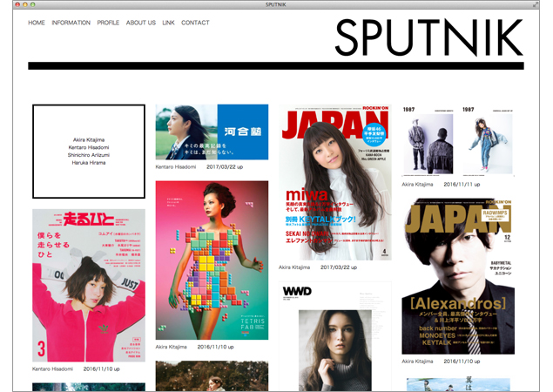Open the WWD magazine cover thumbnail
The image size is (553, 392).
(335, 336)
